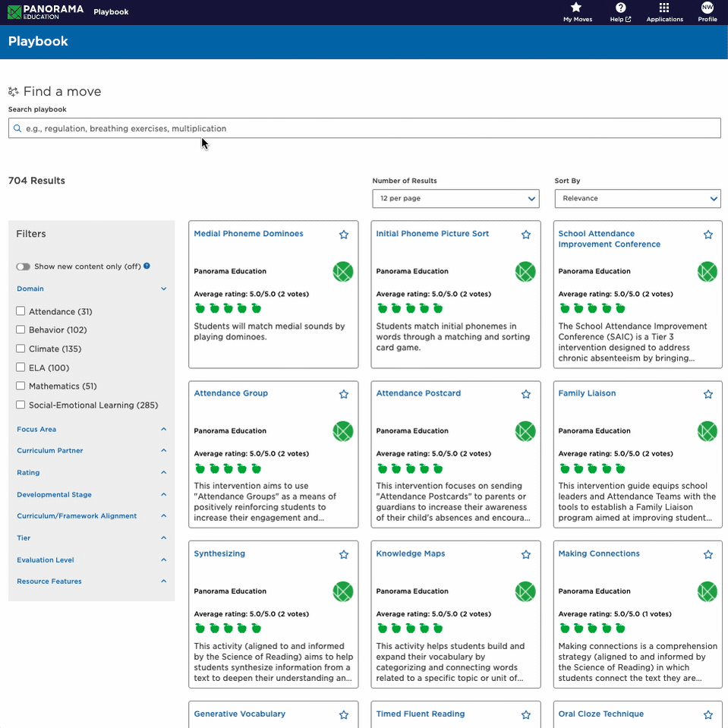Star the School Attendance Improvement Conference card
Image resolution: width=728 pixels, height=728 pixels.
(x=708, y=235)
